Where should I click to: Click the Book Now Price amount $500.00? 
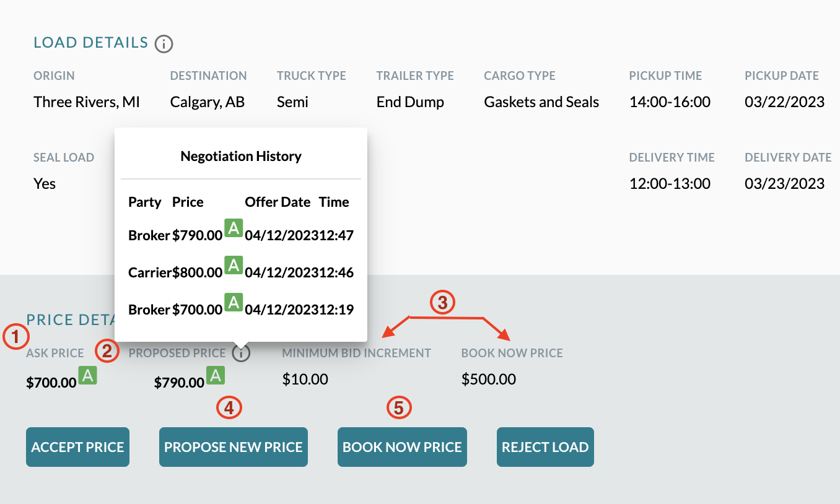pyautogui.click(x=489, y=379)
